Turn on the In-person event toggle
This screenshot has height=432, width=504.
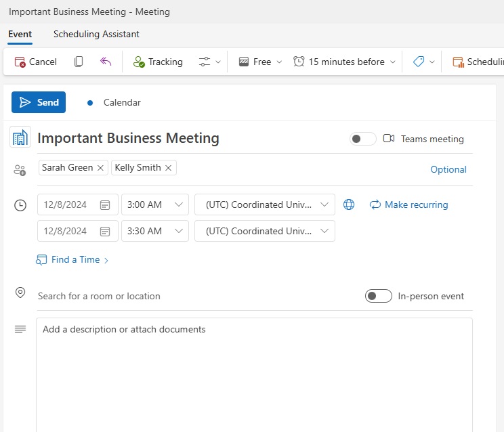(x=378, y=296)
